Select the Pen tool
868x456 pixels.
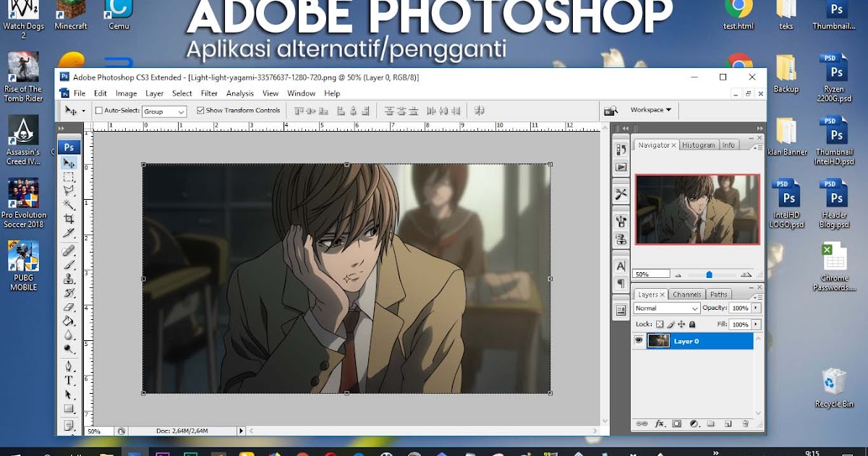pos(69,367)
